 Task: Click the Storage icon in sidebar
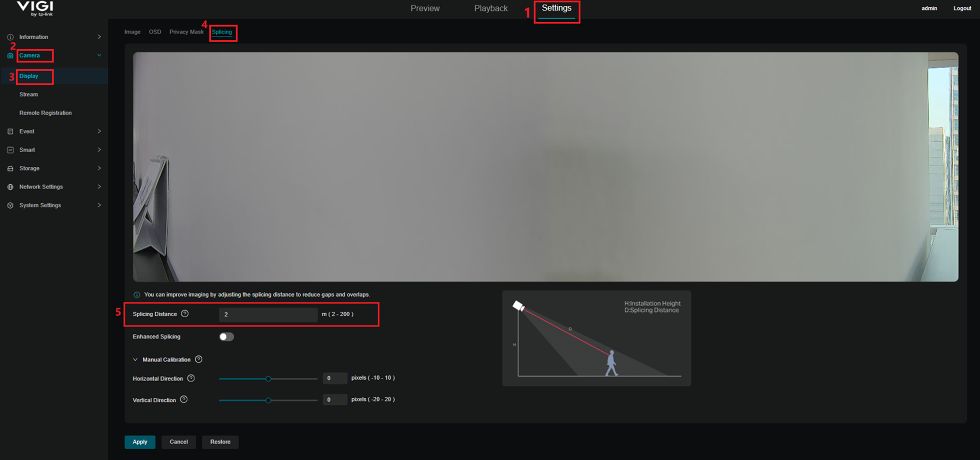[10, 169]
